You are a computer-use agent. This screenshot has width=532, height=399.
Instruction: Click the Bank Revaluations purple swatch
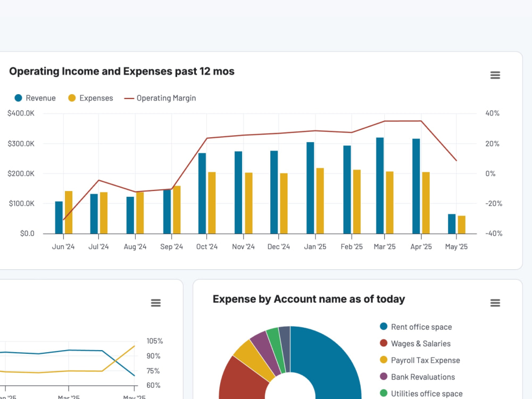[384, 376]
